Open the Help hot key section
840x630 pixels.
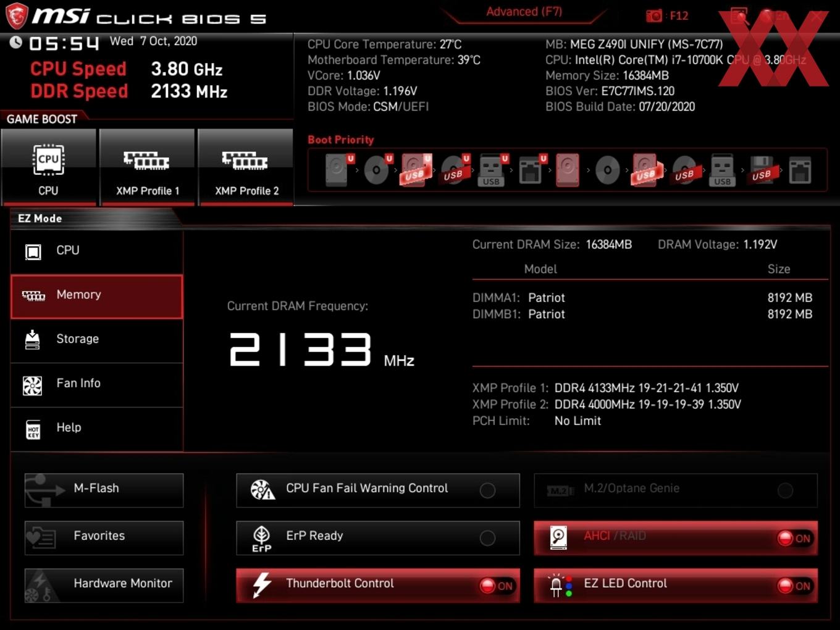[x=97, y=429]
